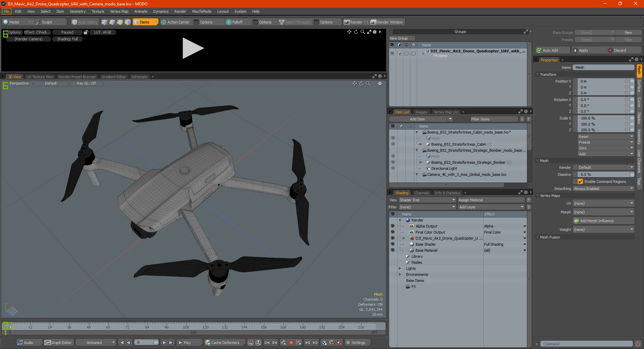Screen dimensions: 644x349
Task: Click the red record keyframe icon
Action: click(x=291, y=343)
